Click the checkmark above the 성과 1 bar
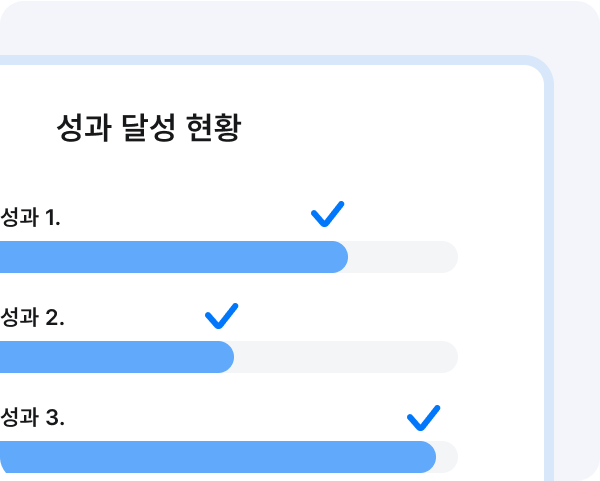This screenshot has height=481, width=600. pyautogui.click(x=327, y=214)
